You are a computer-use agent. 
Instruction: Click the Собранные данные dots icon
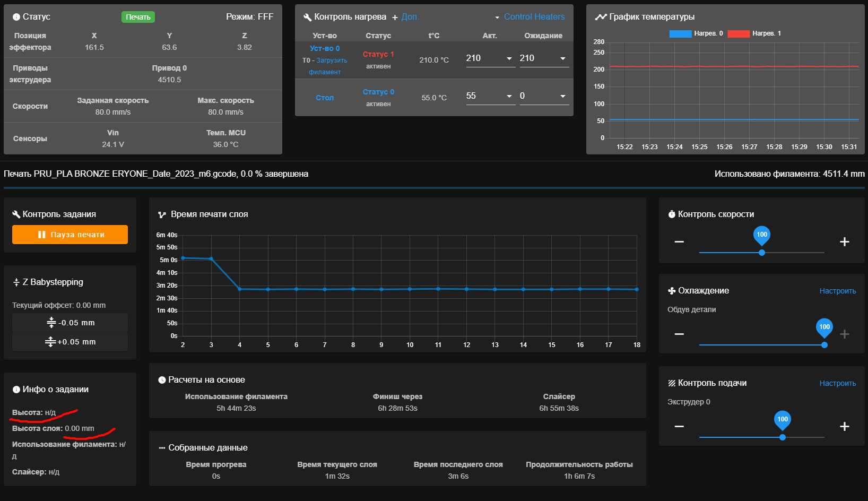tap(162, 448)
